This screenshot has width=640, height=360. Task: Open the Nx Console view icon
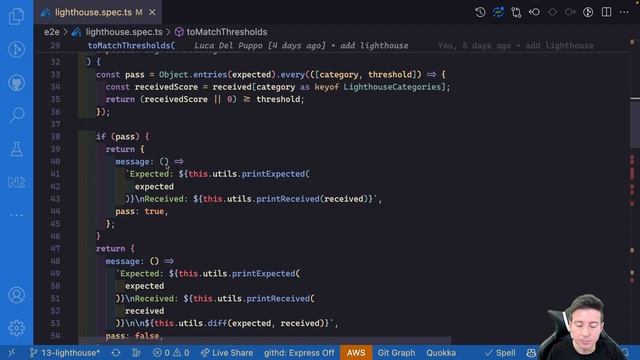[16, 182]
